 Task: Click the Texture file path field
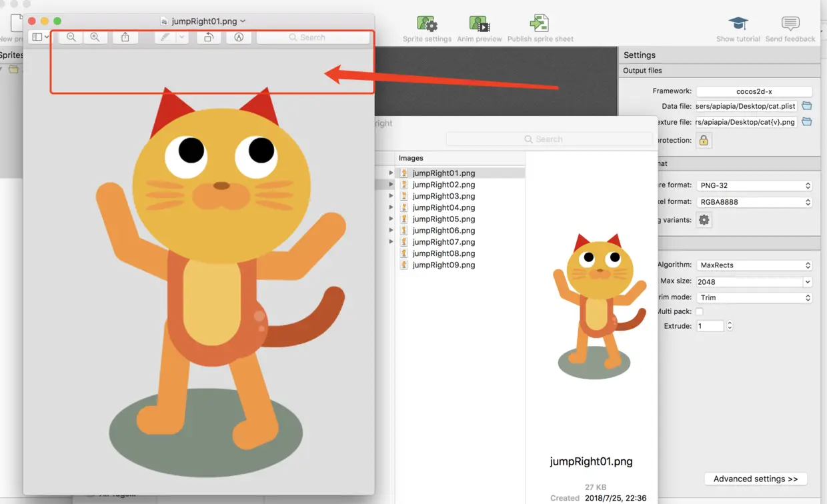click(x=746, y=122)
